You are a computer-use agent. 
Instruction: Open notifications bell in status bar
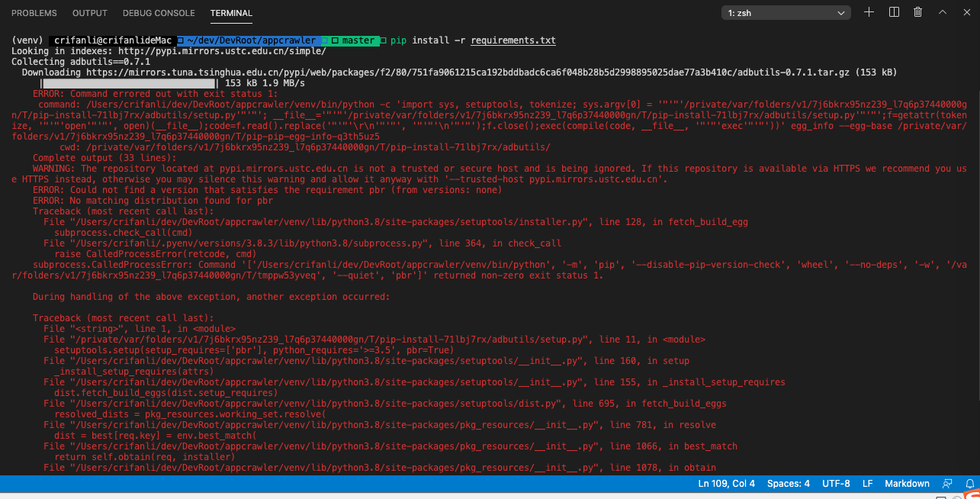(969, 483)
